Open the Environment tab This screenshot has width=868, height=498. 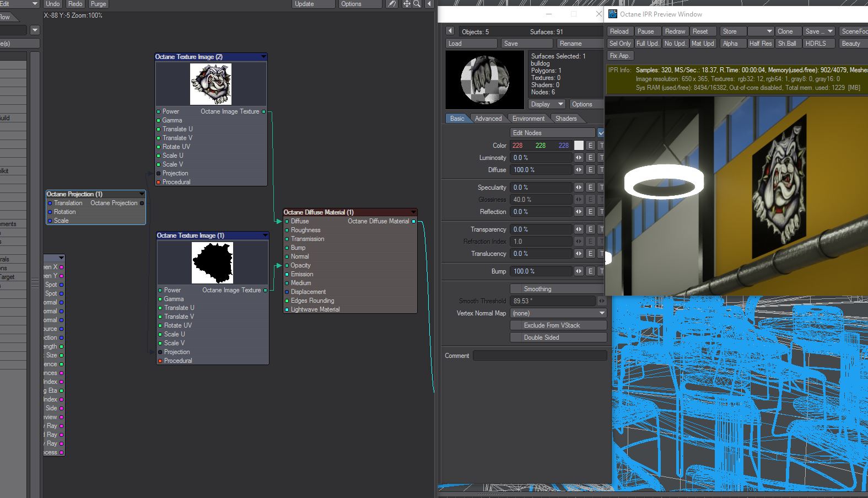[x=529, y=119]
